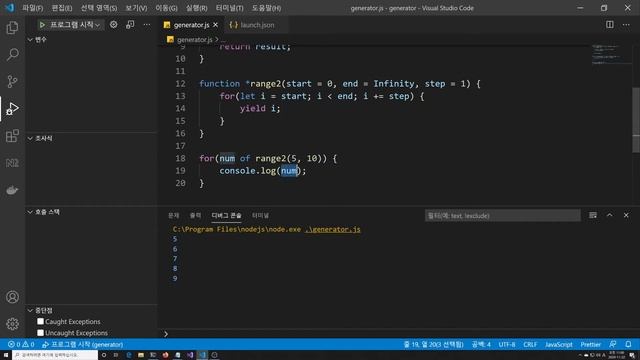Close the generator.js tab
This screenshot has height=360, width=640.
click(x=215, y=25)
